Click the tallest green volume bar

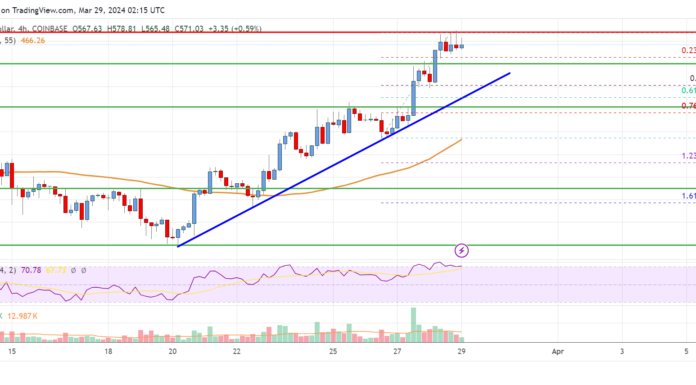click(414, 325)
